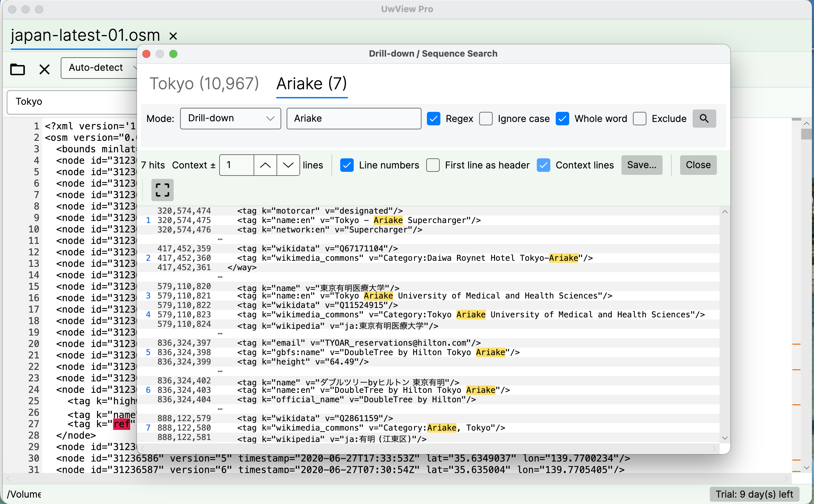The width and height of the screenshot is (814, 504).
Task: Click the X clear icon beside folder
Action: (45, 69)
